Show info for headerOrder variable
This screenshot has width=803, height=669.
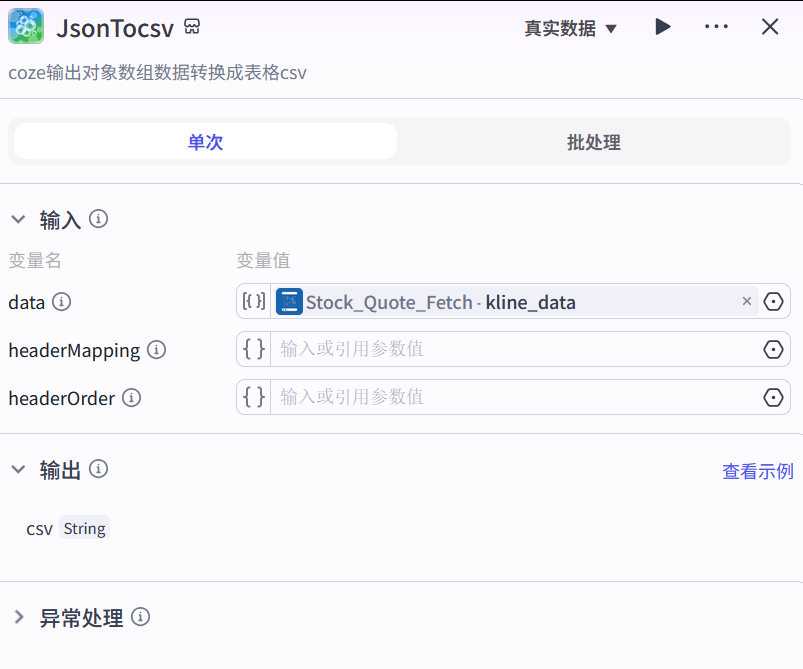(132, 398)
